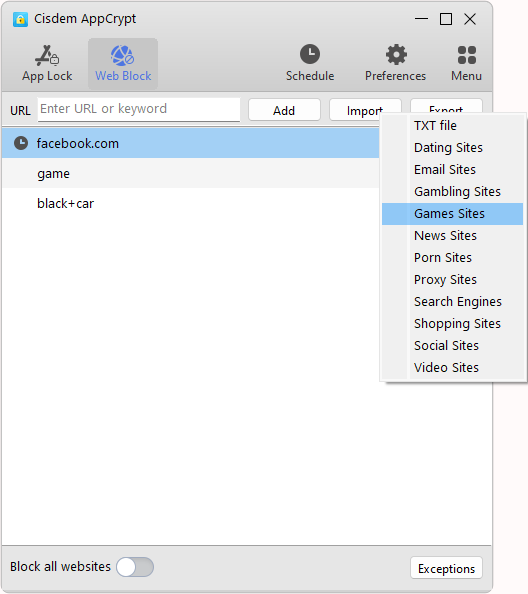Viewport: 528px width, 594px height.
Task: Import the Search Engines list
Action: pos(452,302)
